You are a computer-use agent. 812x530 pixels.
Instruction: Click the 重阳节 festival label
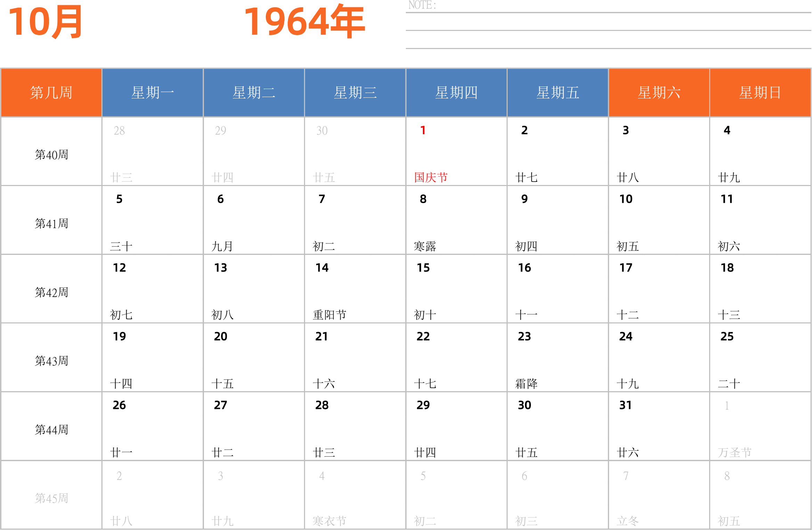329,315
